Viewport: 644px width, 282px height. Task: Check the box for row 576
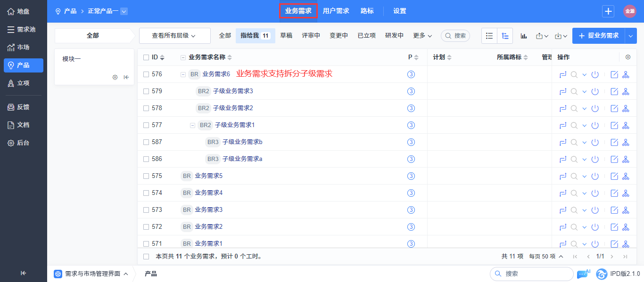[x=146, y=74]
